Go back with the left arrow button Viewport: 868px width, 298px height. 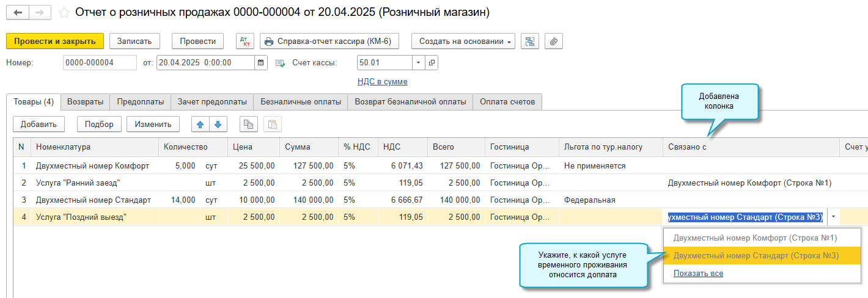coord(18,12)
